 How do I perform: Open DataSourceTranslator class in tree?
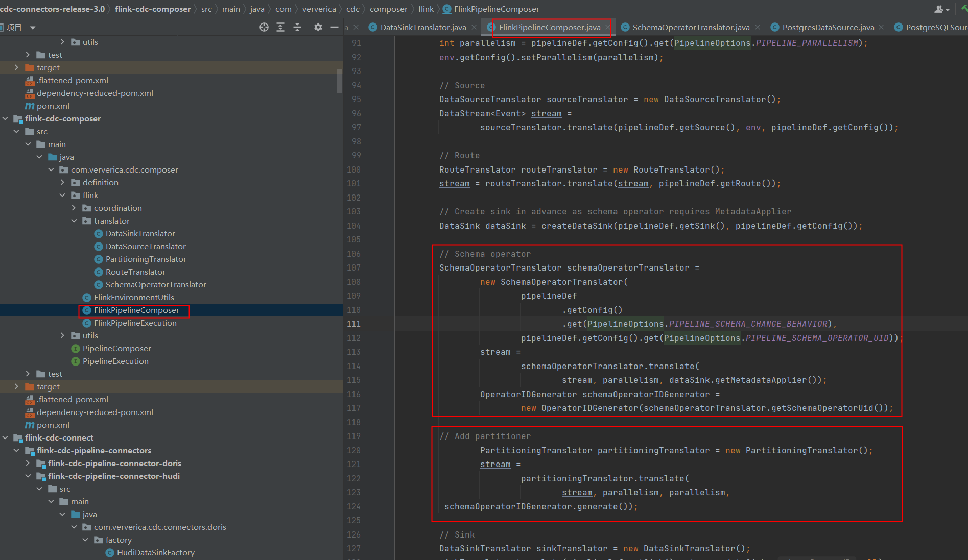[146, 246]
